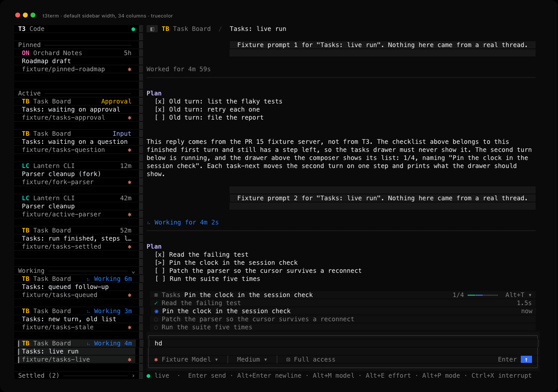Click the asterisk on the fixture/tasks-question row
This screenshot has width=558, height=392.
tap(130, 150)
